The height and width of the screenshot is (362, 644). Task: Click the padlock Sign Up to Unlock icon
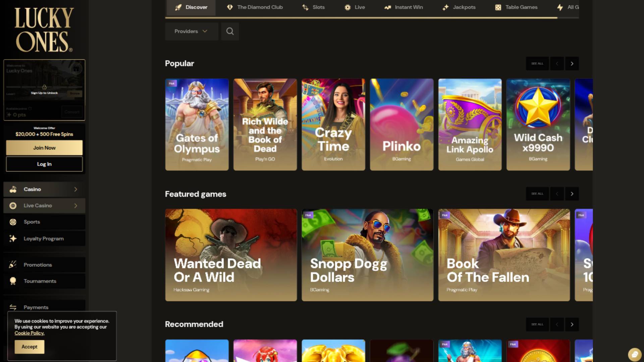pyautogui.click(x=44, y=87)
